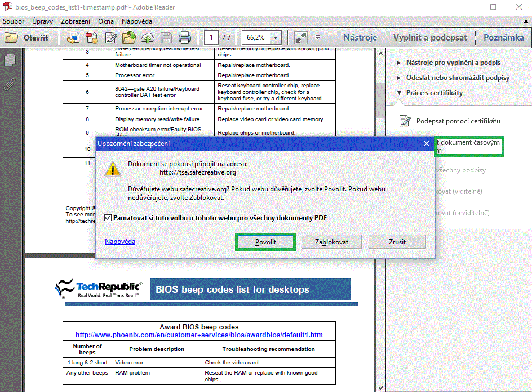Click the page number input field
The height and width of the screenshot is (392, 532).
(211, 38)
